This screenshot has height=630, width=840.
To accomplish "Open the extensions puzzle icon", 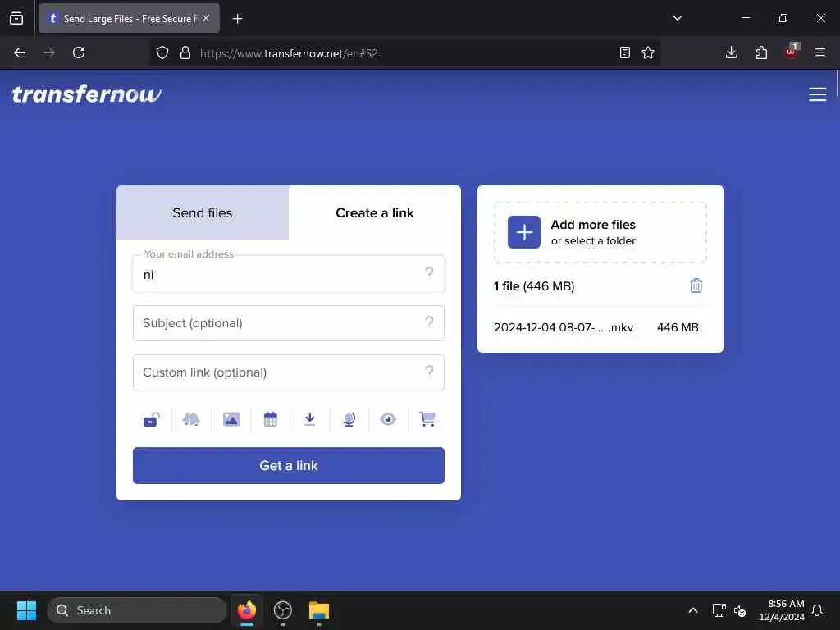I will point(761,52).
